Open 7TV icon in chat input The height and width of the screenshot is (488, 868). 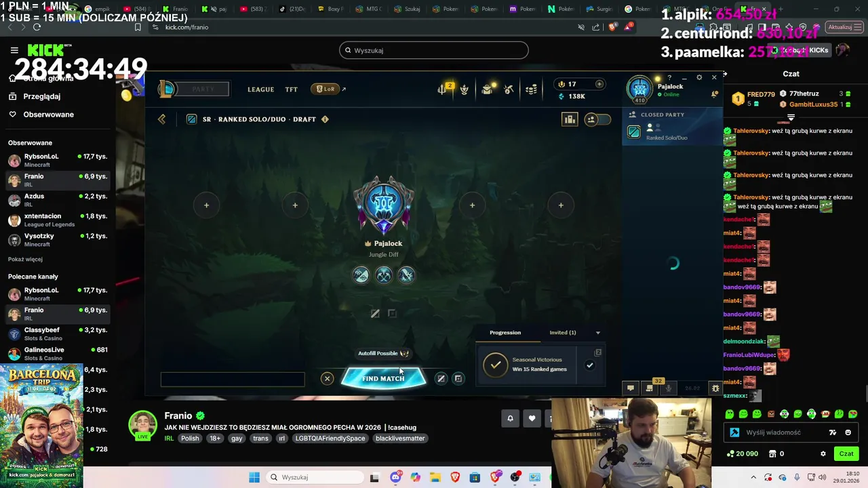832,432
